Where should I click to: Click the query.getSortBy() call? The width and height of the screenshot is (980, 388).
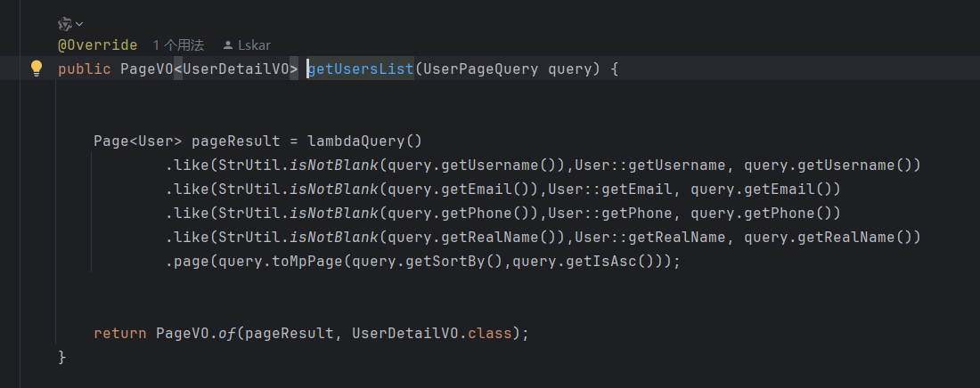click(x=428, y=262)
